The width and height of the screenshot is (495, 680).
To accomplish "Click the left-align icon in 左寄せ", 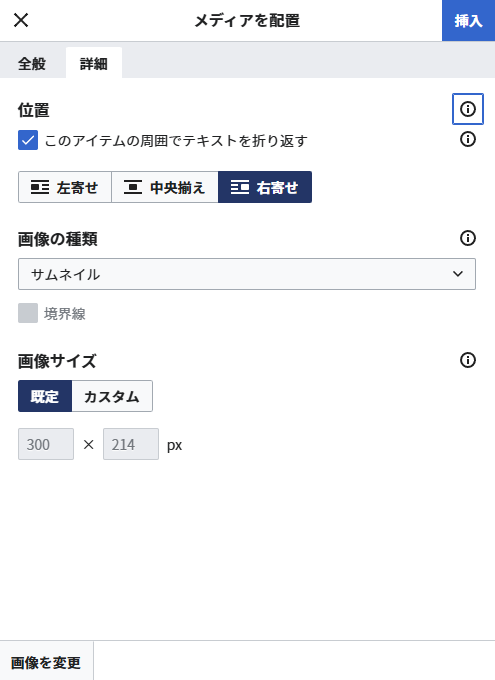I will point(40,187).
